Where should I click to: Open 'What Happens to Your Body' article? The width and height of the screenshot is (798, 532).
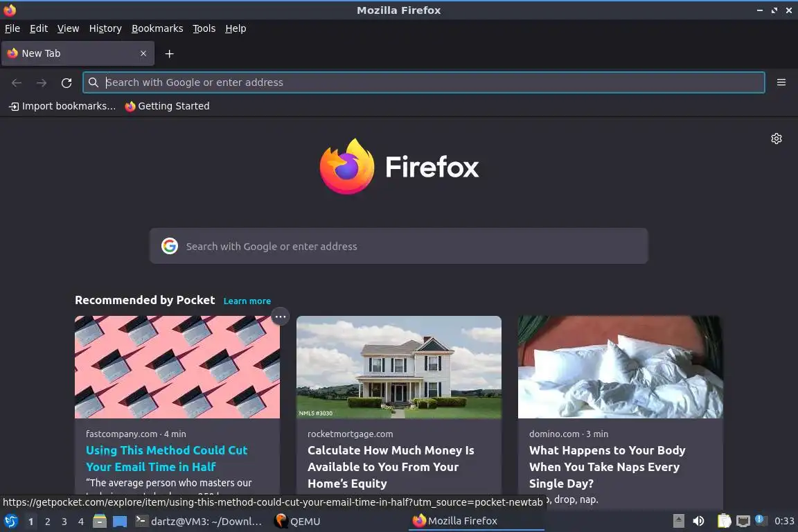pos(607,467)
